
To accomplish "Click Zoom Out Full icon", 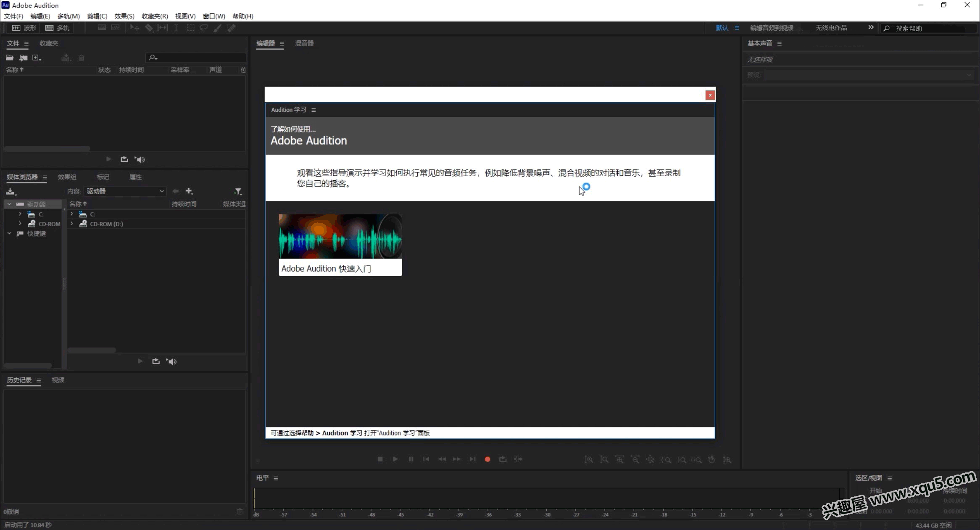I will click(650, 459).
